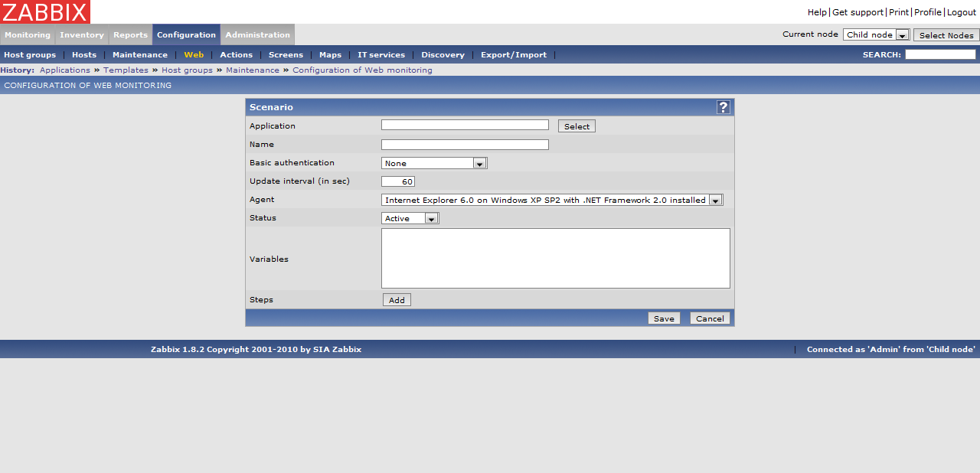This screenshot has height=473, width=980.
Task: Open the Basic authentication dropdown
Action: [x=434, y=163]
